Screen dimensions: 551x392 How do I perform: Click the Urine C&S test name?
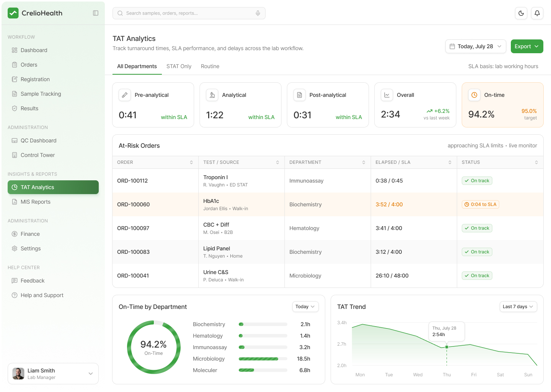pyautogui.click(x=216, y=272)
